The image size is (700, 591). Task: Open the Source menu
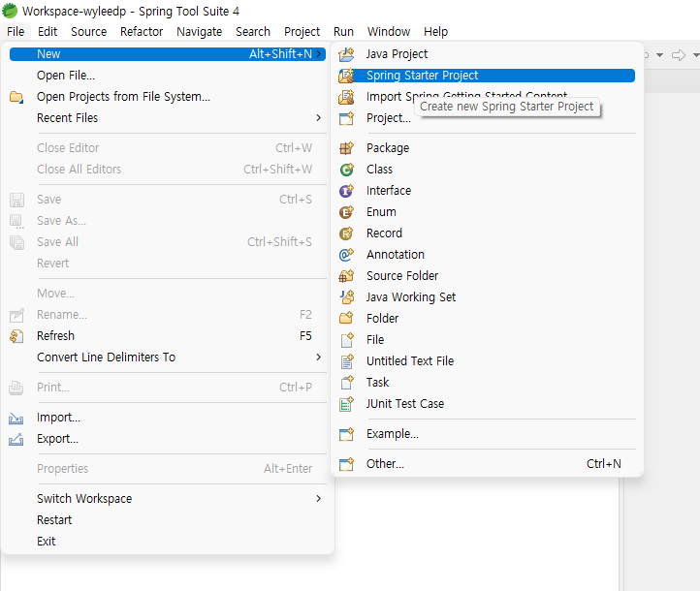click(89, 32)
